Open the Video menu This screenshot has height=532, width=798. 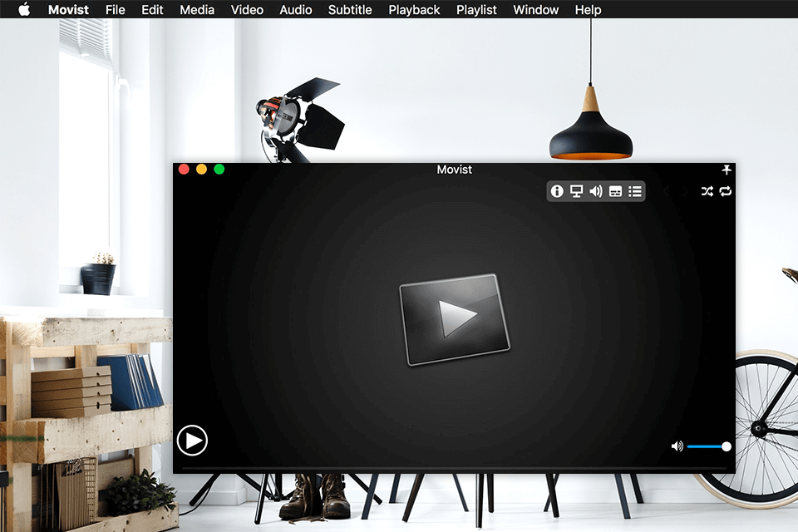(x=247, y=10)
